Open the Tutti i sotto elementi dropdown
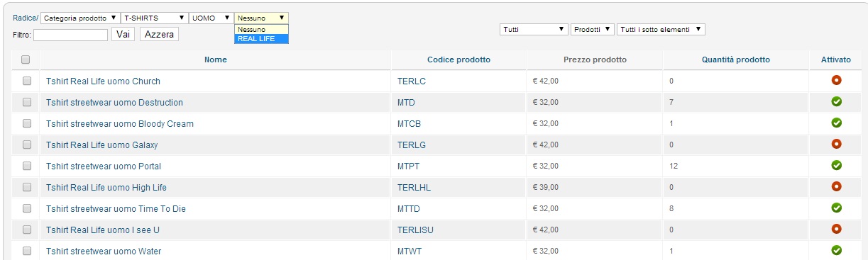The image size is (868, 260). coord(661,29)
